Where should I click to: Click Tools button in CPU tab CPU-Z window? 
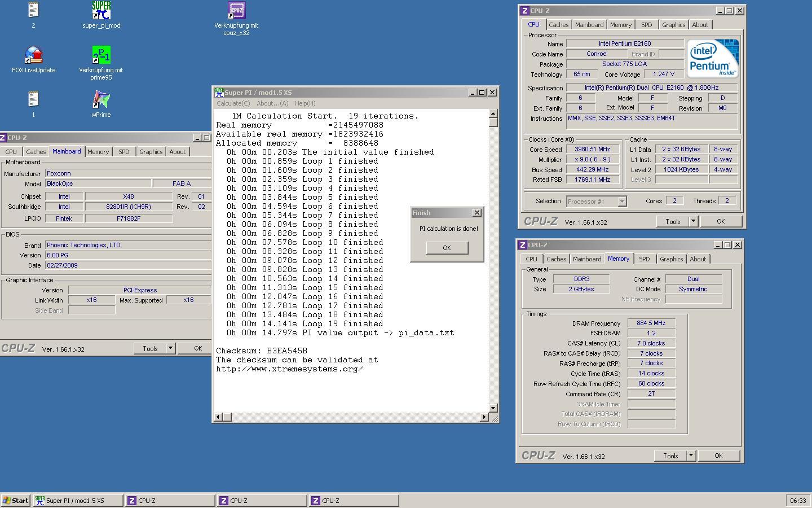pyautogui.click(x=673, y=221)
